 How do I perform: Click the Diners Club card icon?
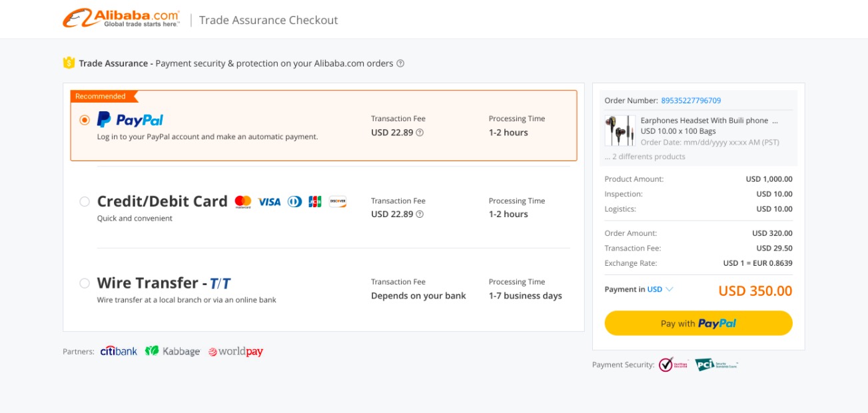point(294,201)
